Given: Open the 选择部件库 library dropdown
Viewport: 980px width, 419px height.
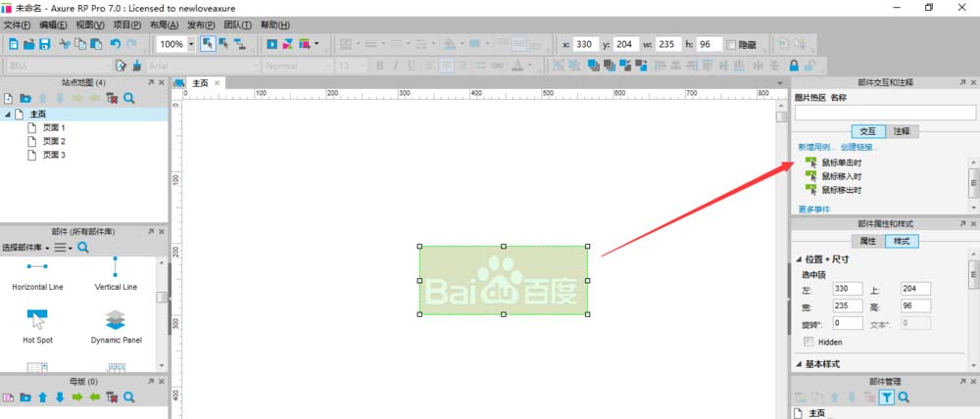Looking at the screenshot, I should 25,248.
